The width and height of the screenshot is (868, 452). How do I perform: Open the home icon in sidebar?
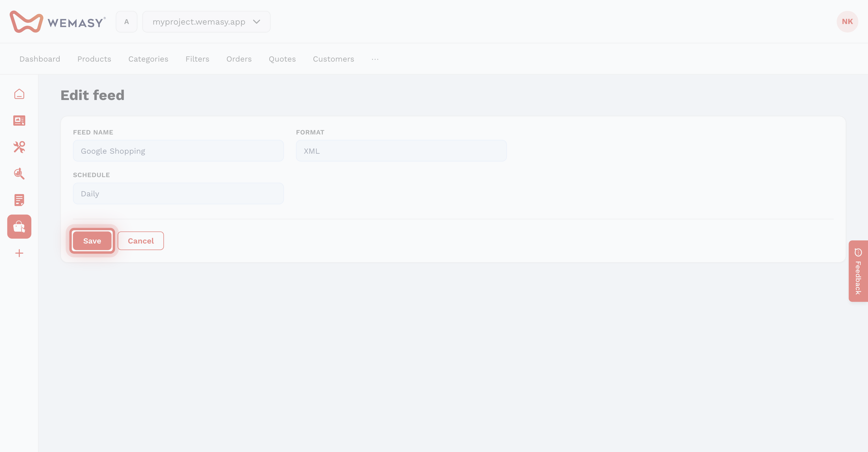(x=19, y=94)
